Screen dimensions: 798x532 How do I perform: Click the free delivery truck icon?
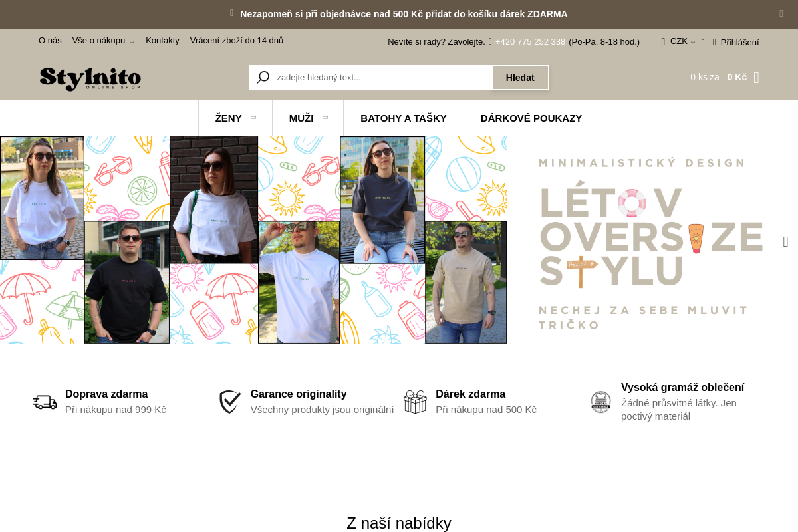coord(45,402)
